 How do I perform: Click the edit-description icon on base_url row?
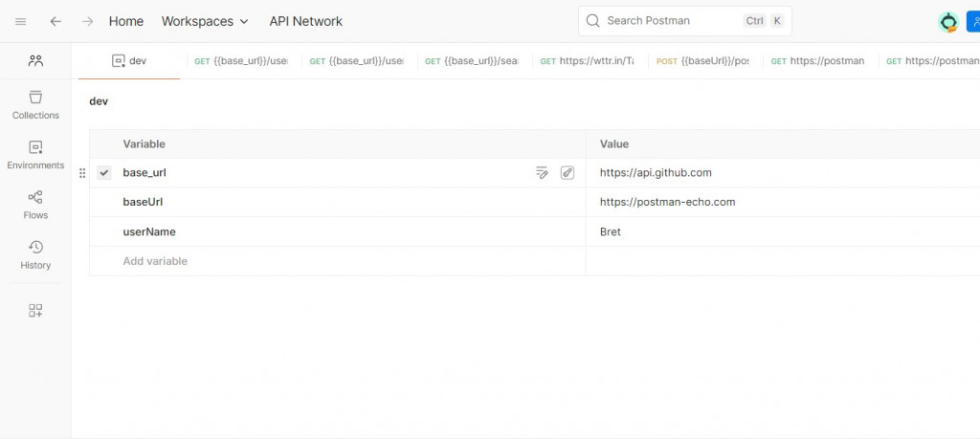point(542,173)
